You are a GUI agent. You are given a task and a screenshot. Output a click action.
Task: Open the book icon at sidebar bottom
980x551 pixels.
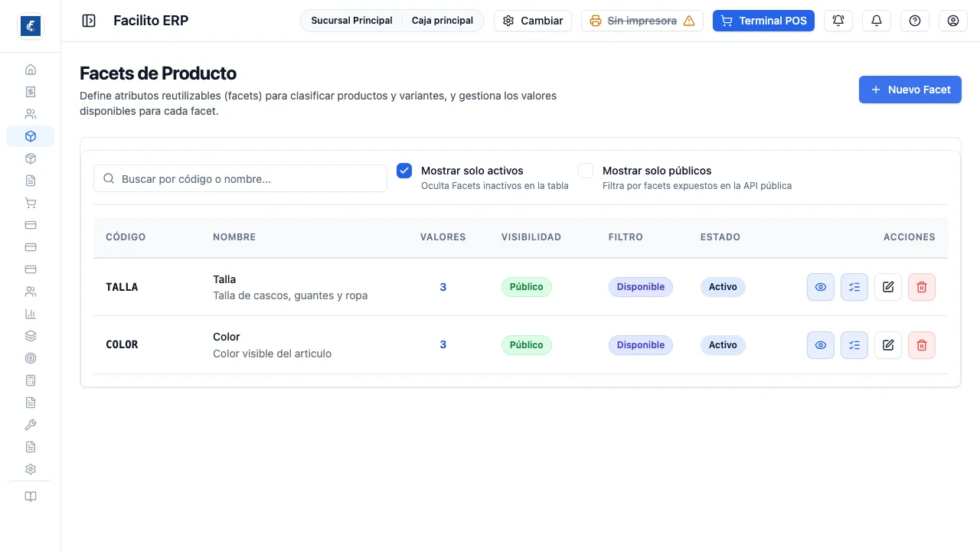point(31,497)
